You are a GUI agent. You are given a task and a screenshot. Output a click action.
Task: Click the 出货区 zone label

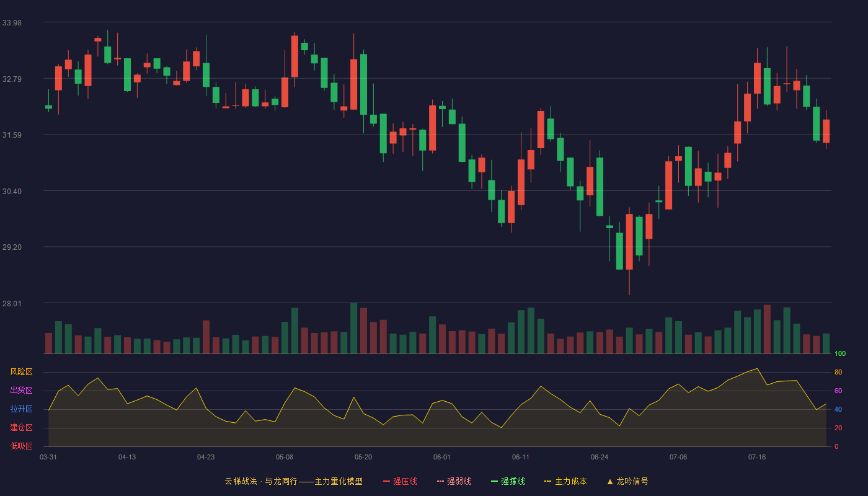(21, 391)
